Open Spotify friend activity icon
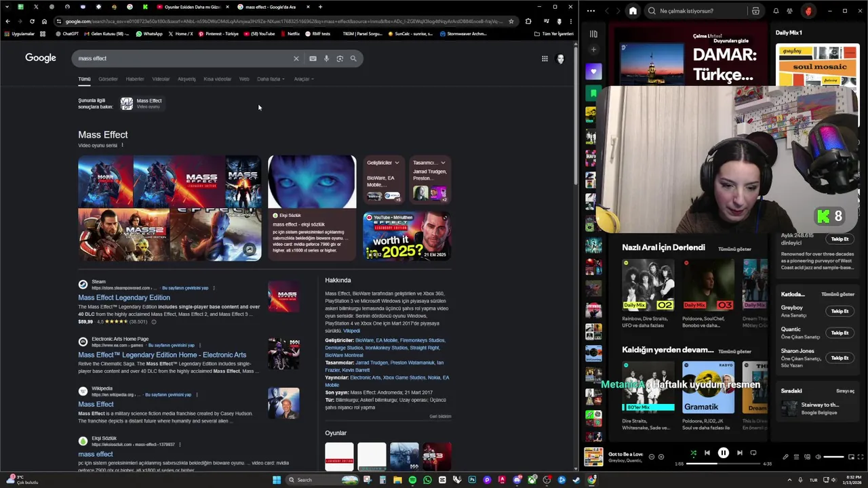Image resolution: width=868 pixels, height=488 pixels. [789, 11]
